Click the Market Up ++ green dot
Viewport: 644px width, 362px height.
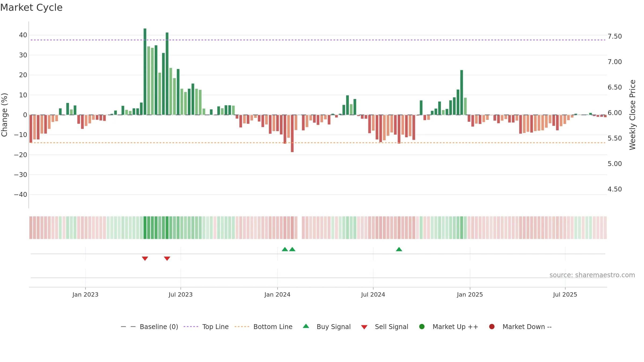pyautogui.click(x=422, y=327)
